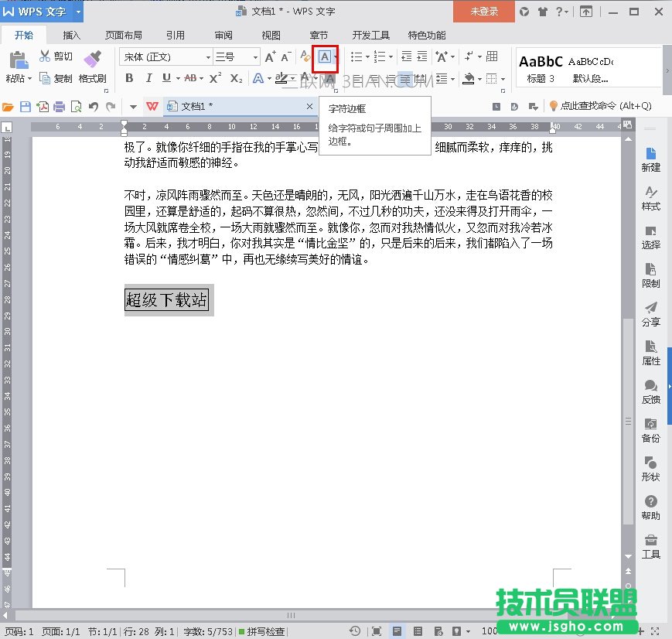Image resolution: width=672 pixels, height=639 pixels.
Task: Switch to the 插入 ribbon tab
Action: (x=71, y=34)
